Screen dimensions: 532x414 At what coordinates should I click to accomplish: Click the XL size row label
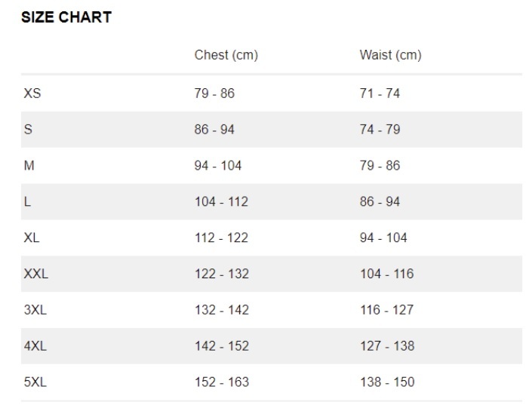click(x=32, y=238)
